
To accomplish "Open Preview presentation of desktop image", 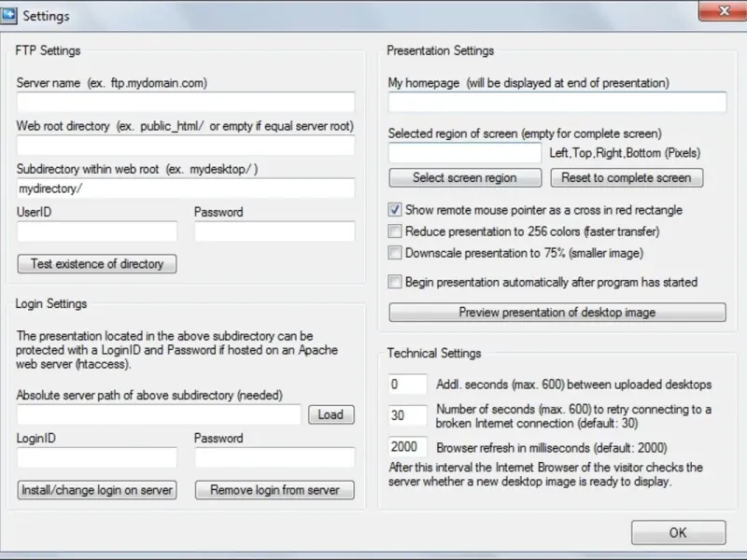I will [557, 313].
